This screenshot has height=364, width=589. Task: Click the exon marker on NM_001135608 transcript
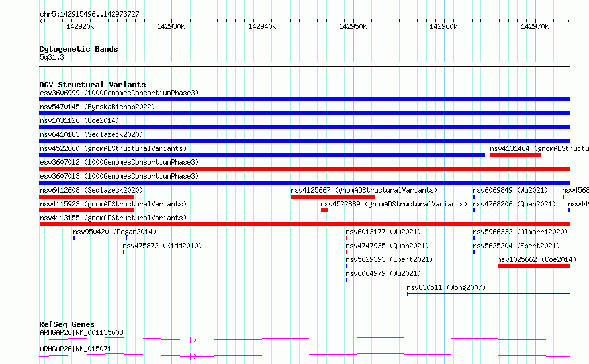coord(191,340)
